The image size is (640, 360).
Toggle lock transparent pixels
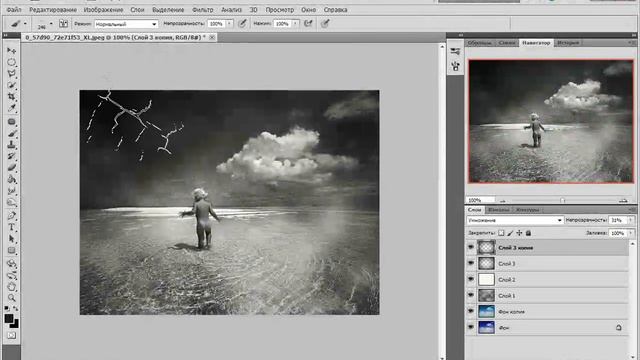[x=501, y=233]
